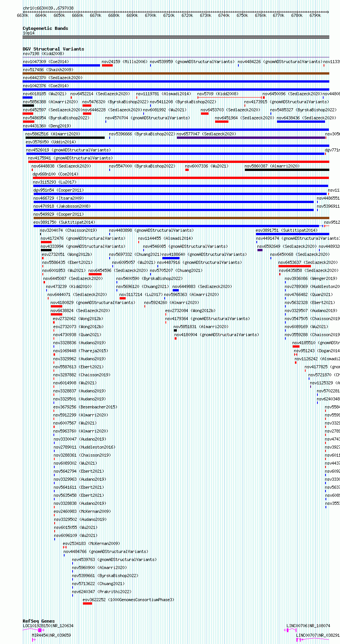
Task: Select black bar of nsv5851831 (Almarri2020)
Action: click(175, 330)
